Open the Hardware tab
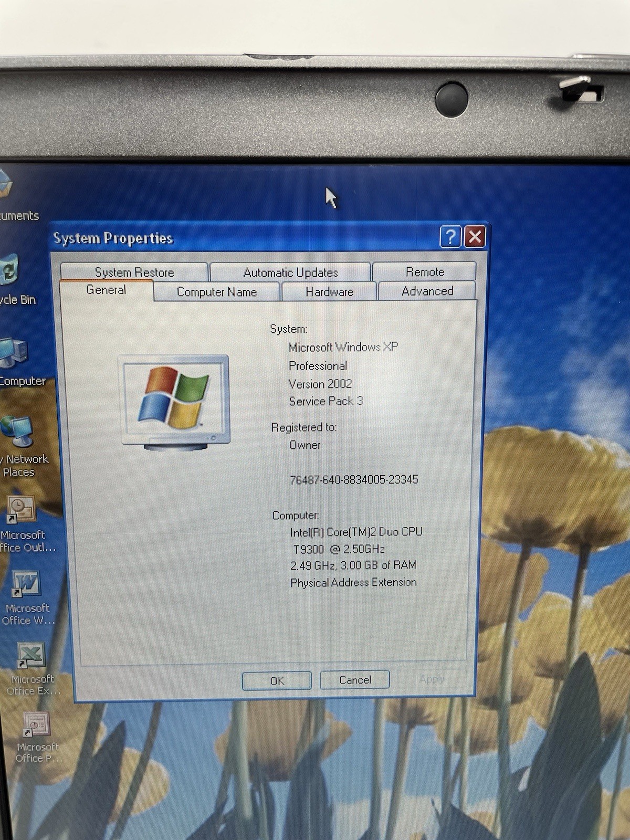The image size is (630, 840). point(329,291)
